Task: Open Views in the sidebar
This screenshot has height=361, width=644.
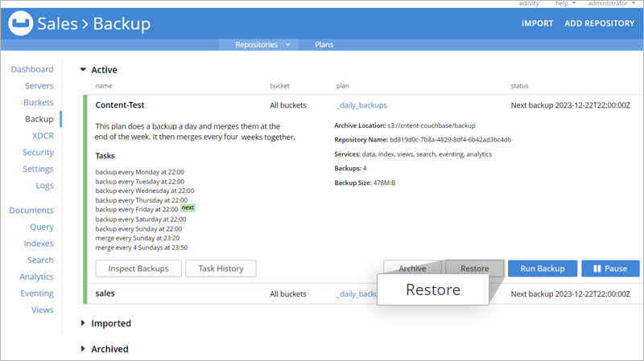Action: [43, 310]
